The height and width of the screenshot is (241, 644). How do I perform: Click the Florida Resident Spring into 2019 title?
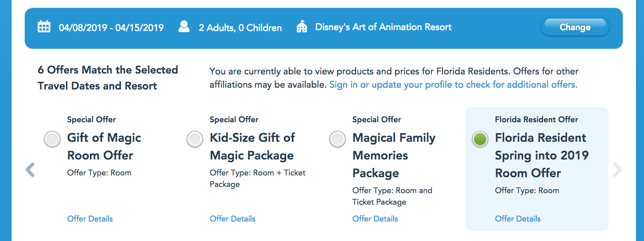(x=542, y=155)
